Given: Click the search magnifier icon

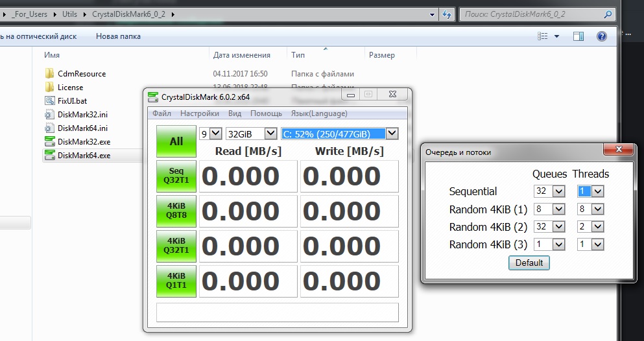Looking at the screenshot, I should click(x=608, y=14).
